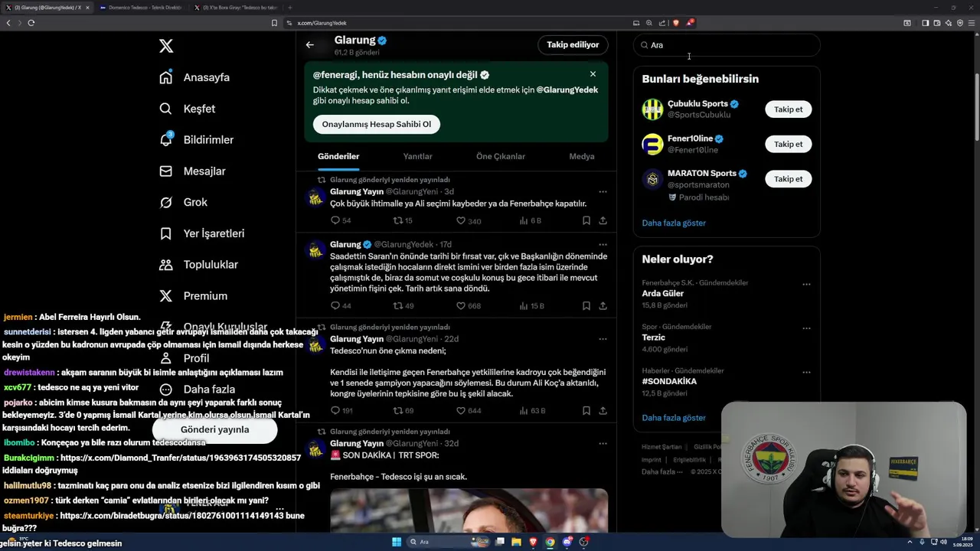Follow Çubuklu Sports with Takip et
Viewport: 980px width, 551px height.
click(x=788, y=109)
